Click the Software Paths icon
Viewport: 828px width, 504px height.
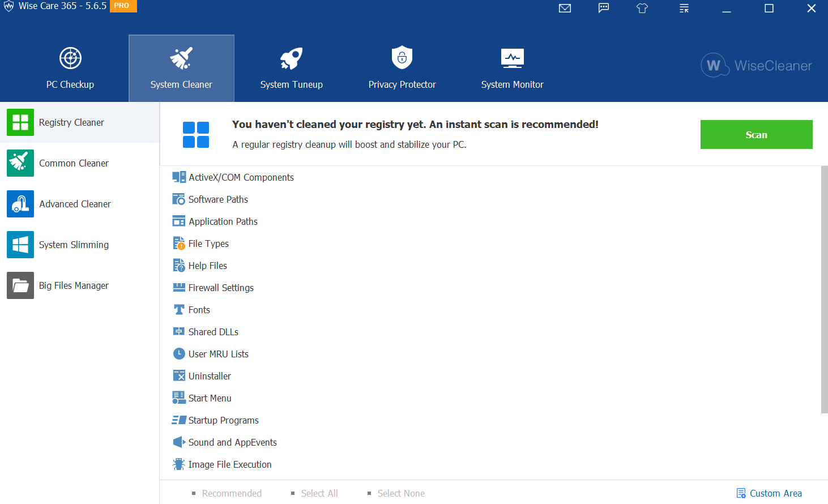[x=179, y=199]
